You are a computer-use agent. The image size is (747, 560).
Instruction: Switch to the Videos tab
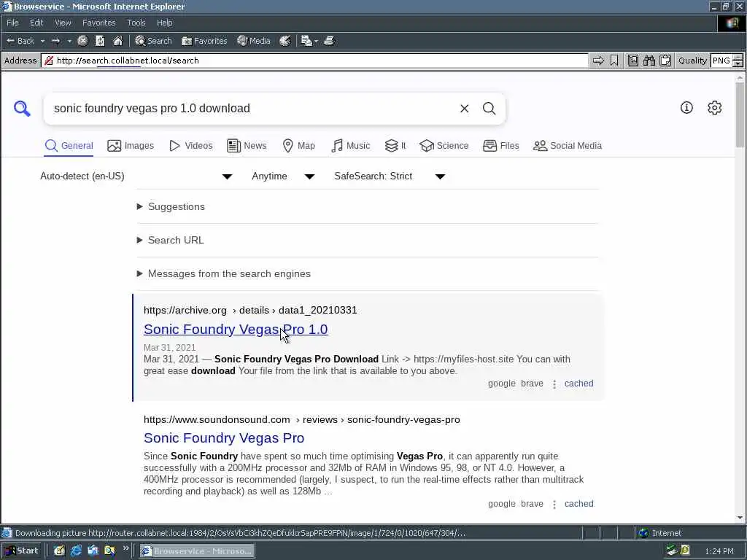191,146
